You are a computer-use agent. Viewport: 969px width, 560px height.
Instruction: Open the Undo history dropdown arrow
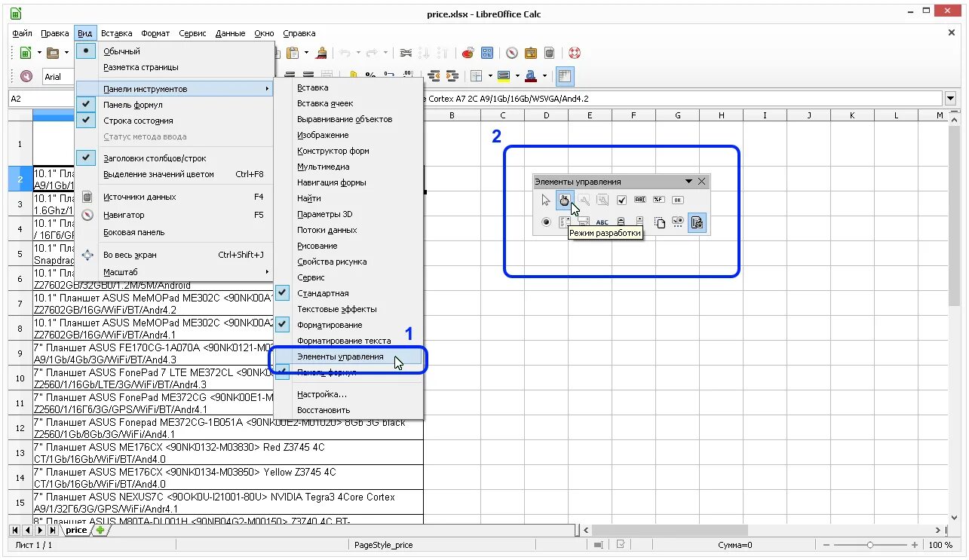click(359, 53)
